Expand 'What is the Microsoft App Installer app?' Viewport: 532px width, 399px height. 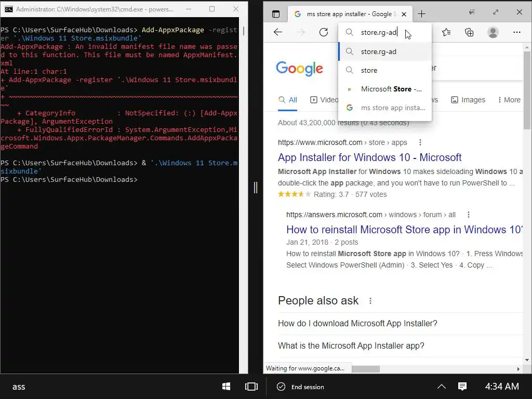point(401,345)
